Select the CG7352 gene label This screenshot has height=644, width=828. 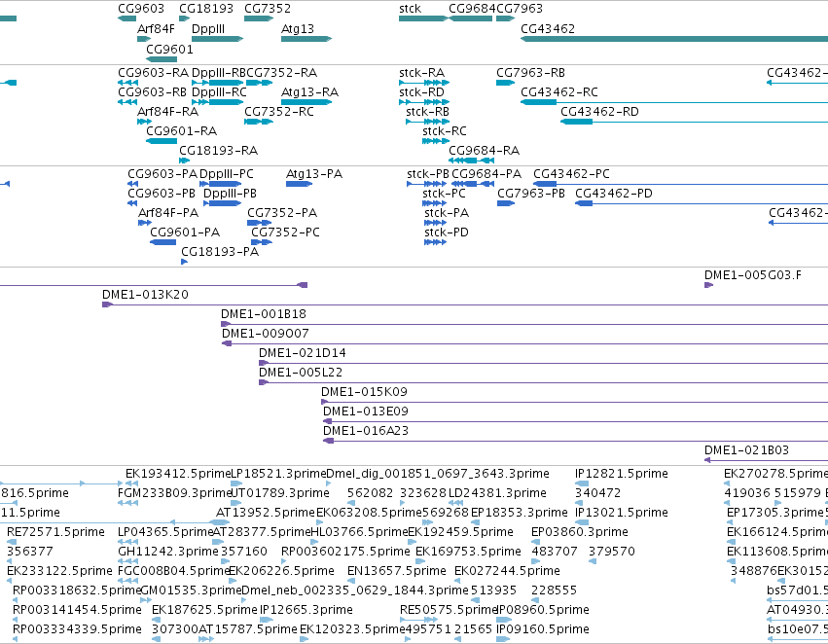[268, 9]
